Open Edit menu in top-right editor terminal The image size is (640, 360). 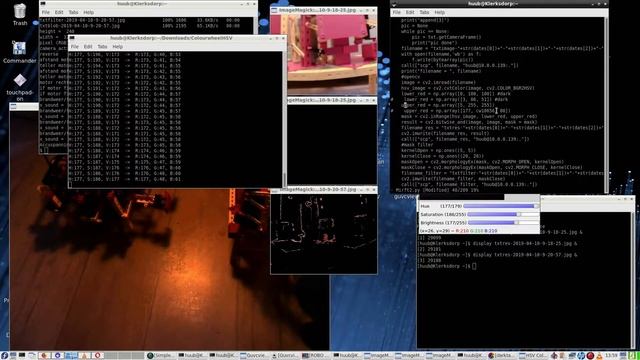point(410,12)
